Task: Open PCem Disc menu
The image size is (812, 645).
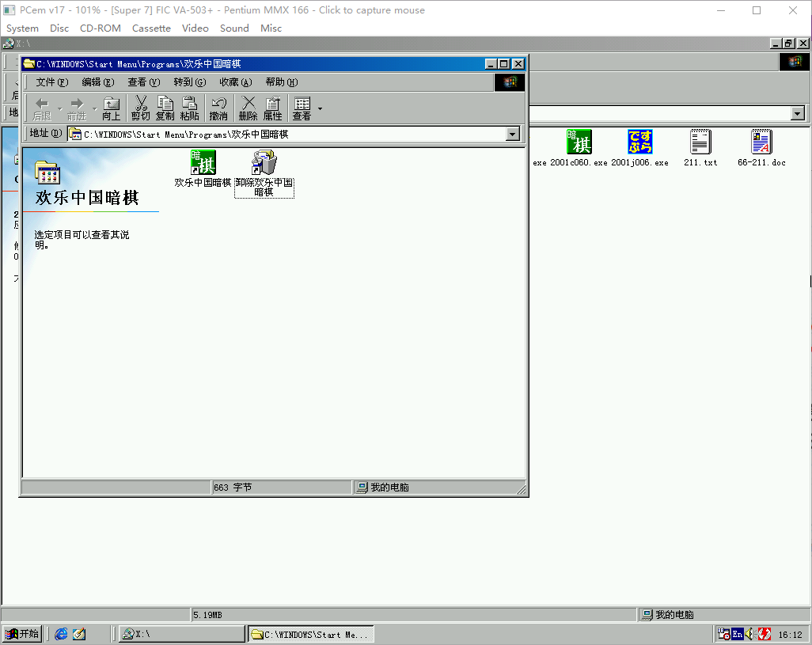Action: (x=59, y=28)
